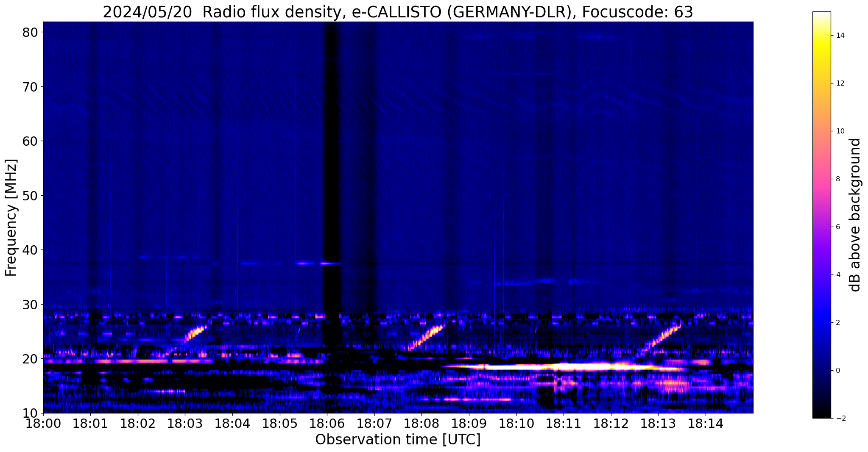The height and width of the screenshot is (452, 868).
Task: Click the 18:11 time tick label
Action: [x=564, y=423]
